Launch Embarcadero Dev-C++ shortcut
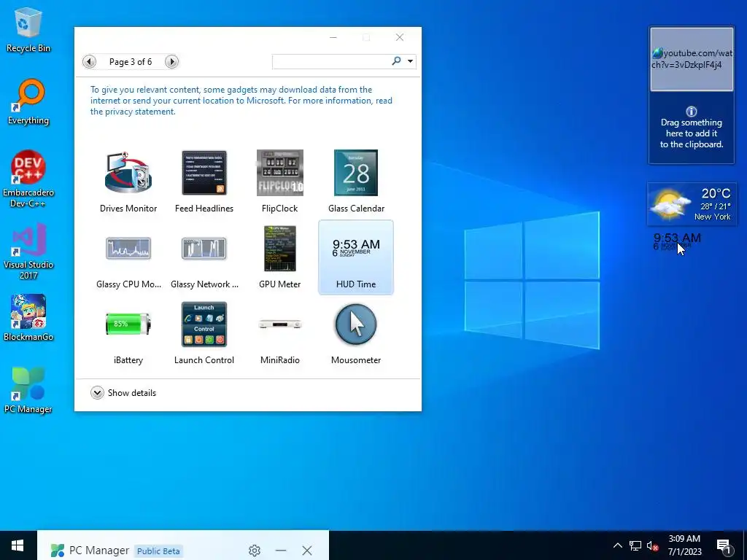 (28, 179)
